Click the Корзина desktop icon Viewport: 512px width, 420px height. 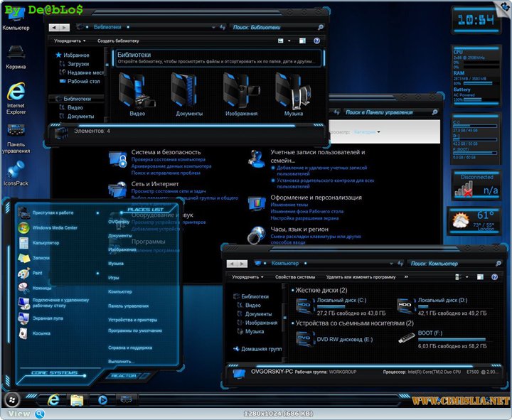(x=16, y=54)
